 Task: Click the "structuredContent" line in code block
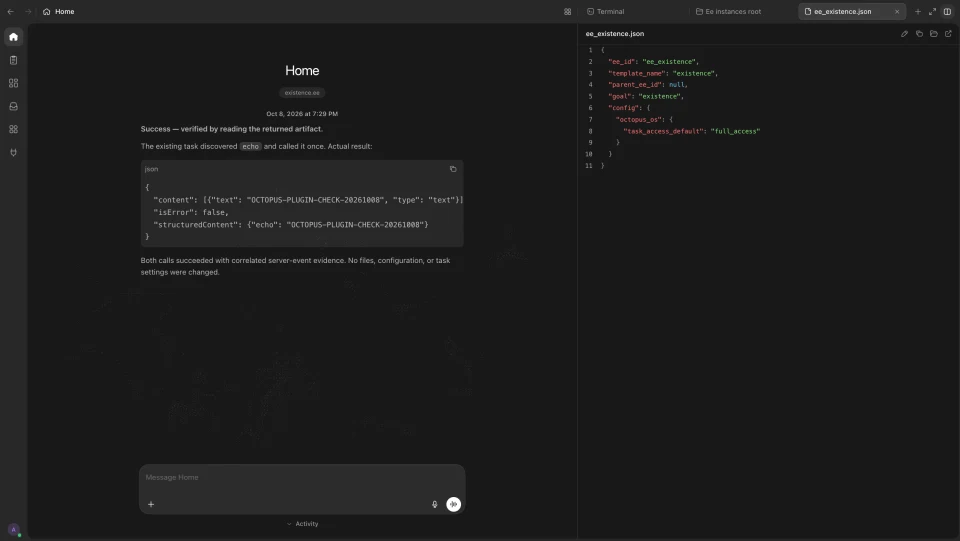click(x=290, y=225)
